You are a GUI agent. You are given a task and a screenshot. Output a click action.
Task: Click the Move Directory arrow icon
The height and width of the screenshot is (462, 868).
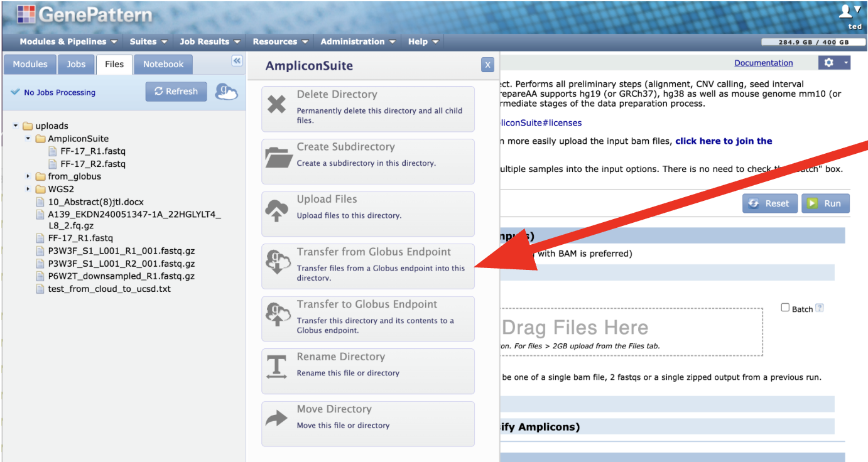click(277, 419)
